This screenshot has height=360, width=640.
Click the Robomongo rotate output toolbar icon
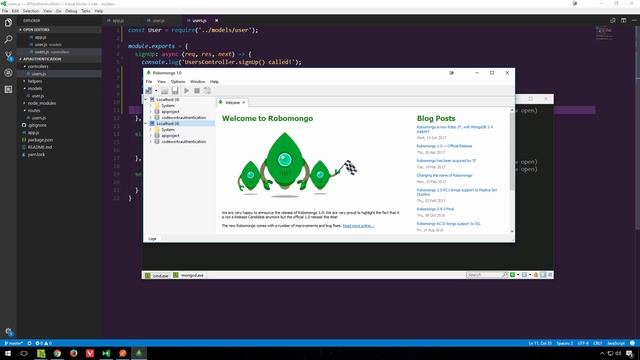click(207, 91)
